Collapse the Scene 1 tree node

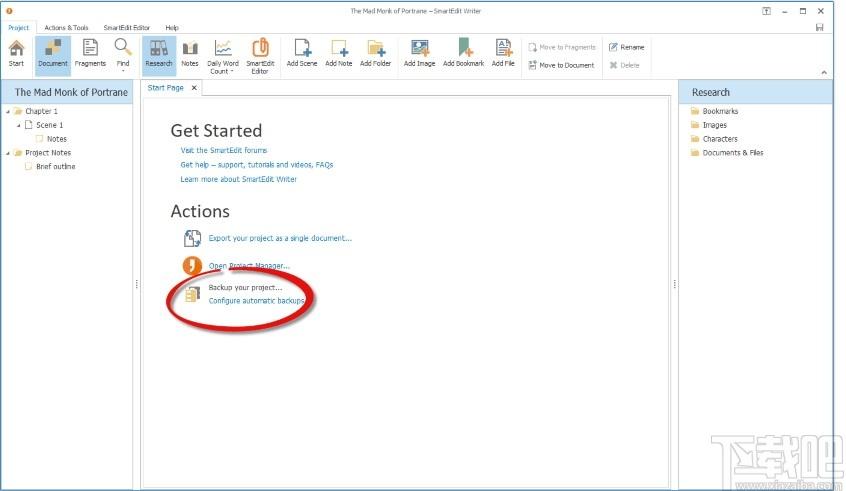19,125
